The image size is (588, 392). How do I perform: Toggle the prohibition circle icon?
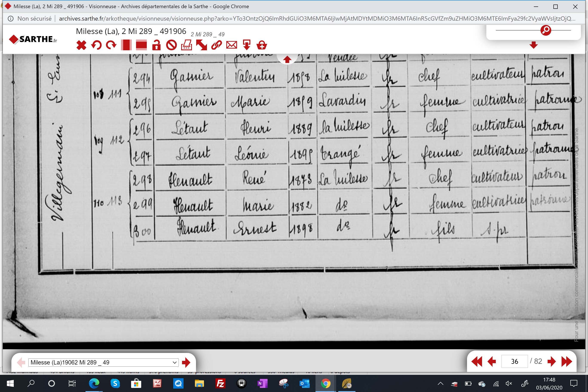point(171,45)
